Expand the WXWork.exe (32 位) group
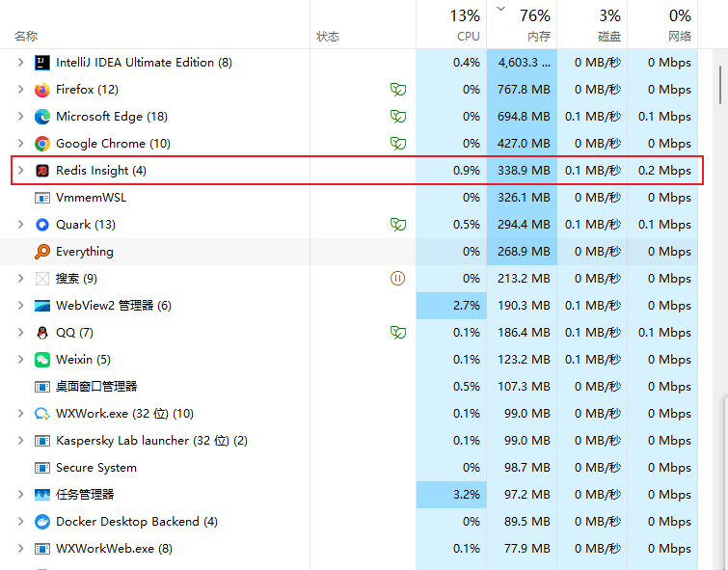 tap(20, 414)
